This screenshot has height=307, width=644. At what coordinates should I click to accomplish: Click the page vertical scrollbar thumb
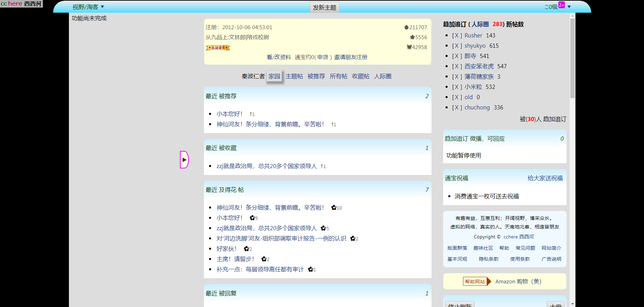pyautogui.click(x=572, y=58)
